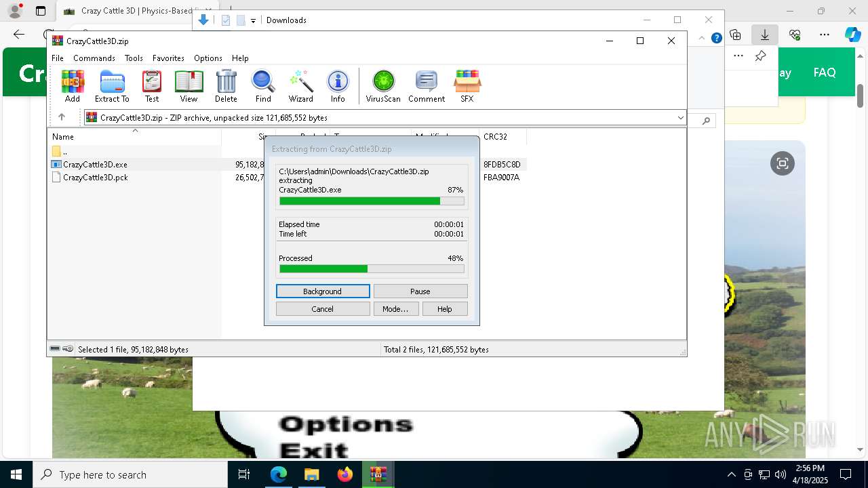This screenshot has width=868, height=488.
Task: Open Quick Access toolbar dropdown in Downloads window
Action: pyautogui.click(x=253, y=20)
